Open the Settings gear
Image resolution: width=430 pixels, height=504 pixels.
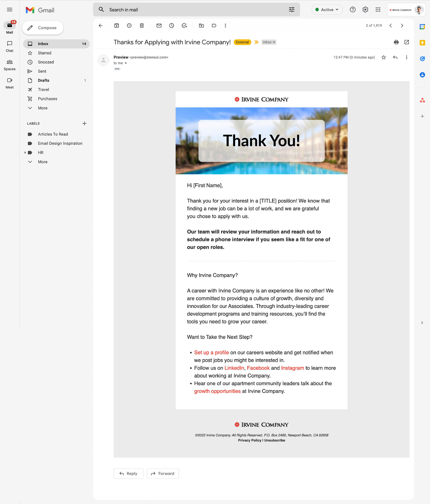pos(365,10)
